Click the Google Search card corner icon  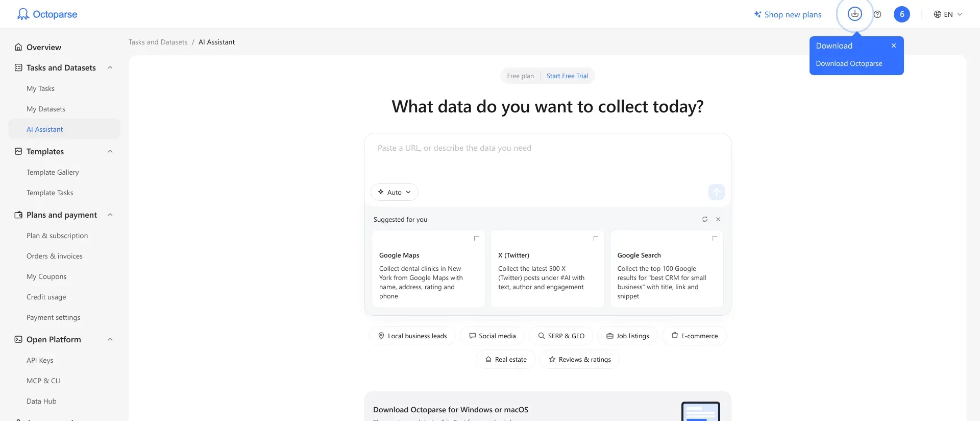tap(715, 238)
